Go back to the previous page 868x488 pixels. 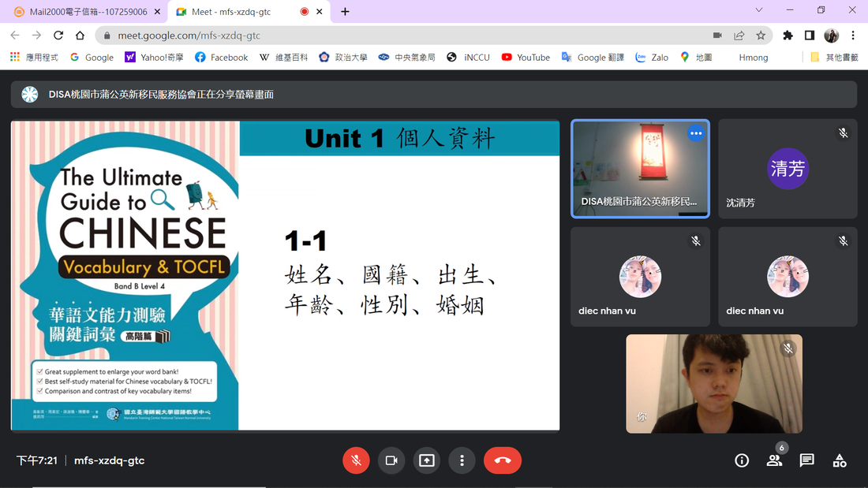[15, 35]
